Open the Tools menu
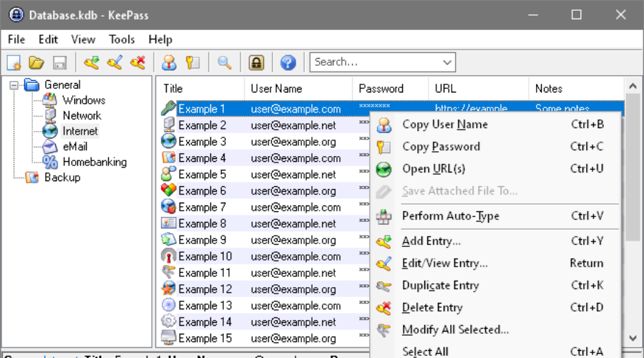 [122, 39]
